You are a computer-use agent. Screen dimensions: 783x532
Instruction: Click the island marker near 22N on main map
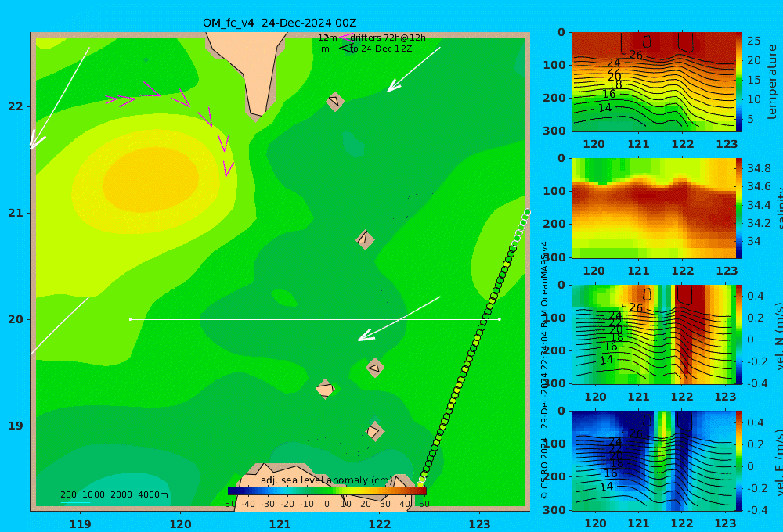pyautogui.click(x=335, y=101)
